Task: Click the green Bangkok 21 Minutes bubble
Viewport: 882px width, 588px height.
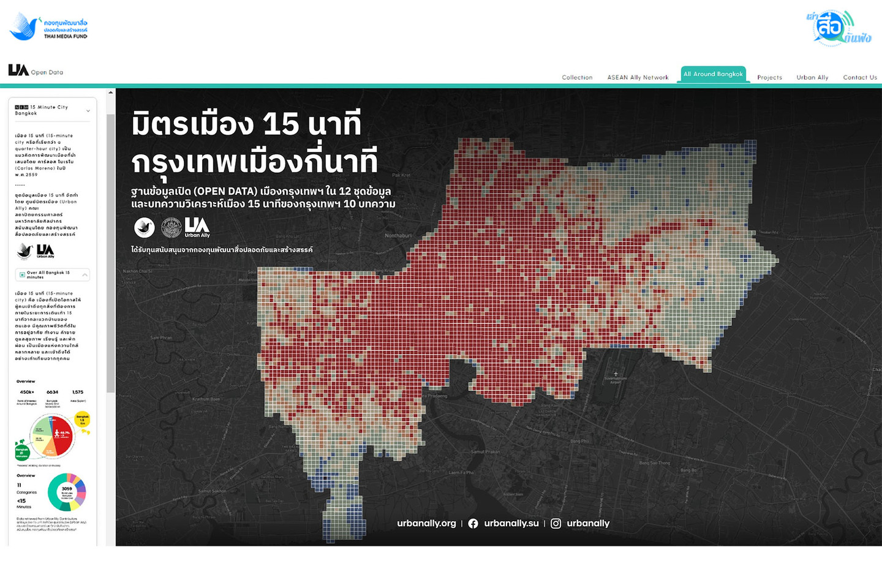Action: 22,453
